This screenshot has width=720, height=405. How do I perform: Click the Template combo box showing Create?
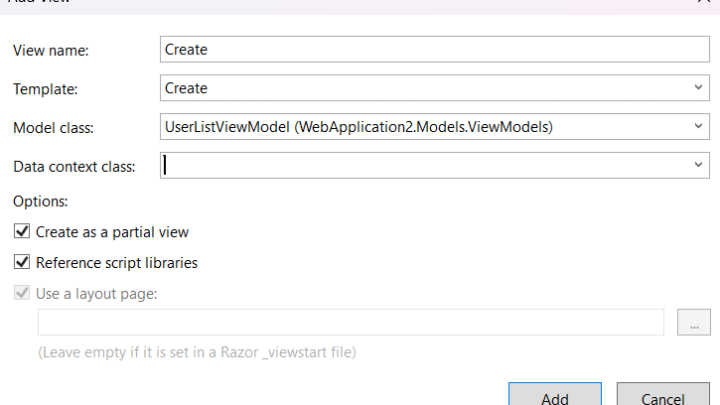click(x=434, y=88)
